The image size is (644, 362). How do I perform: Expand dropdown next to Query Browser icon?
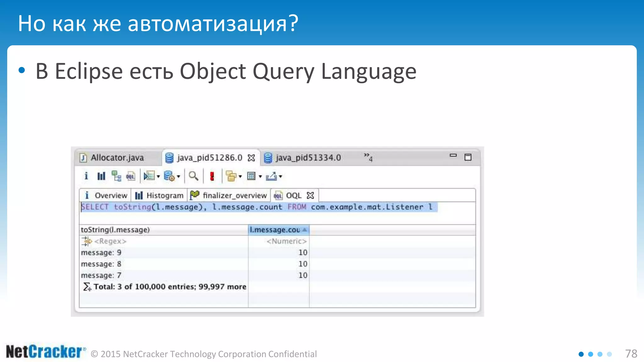click(x=178, y=177)
